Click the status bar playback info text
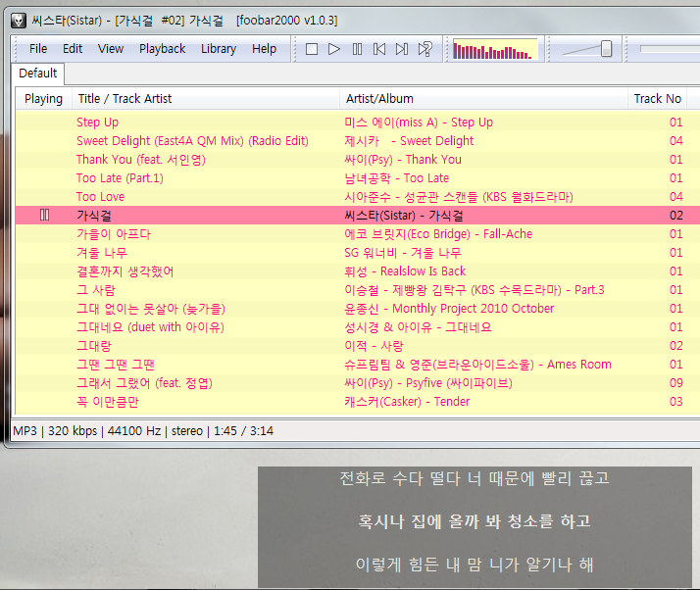The width and height of the screenshot is (700, 590). 143,431
